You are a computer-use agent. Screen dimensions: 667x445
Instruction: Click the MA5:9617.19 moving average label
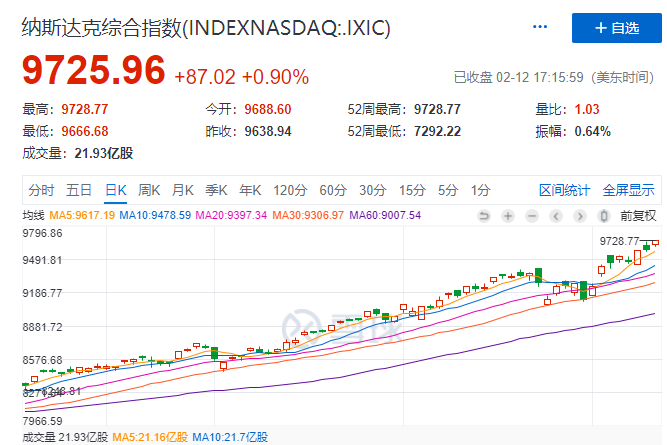coord(82,215)
